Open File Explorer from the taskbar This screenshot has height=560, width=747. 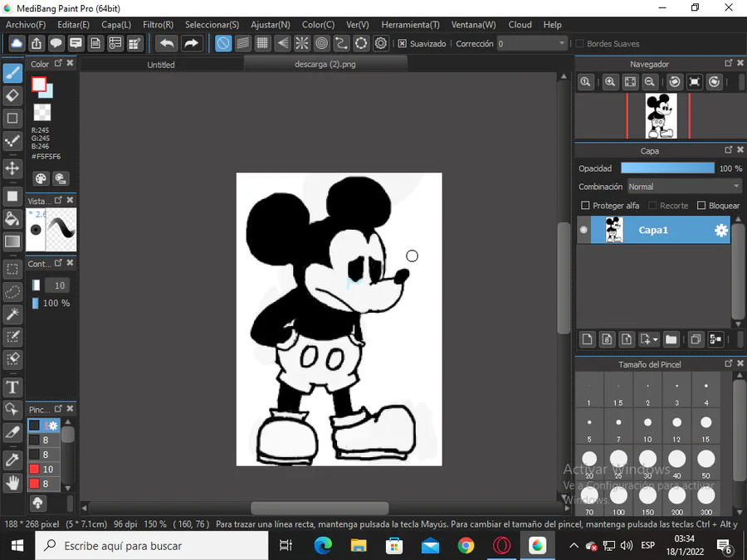pos(359,546)
